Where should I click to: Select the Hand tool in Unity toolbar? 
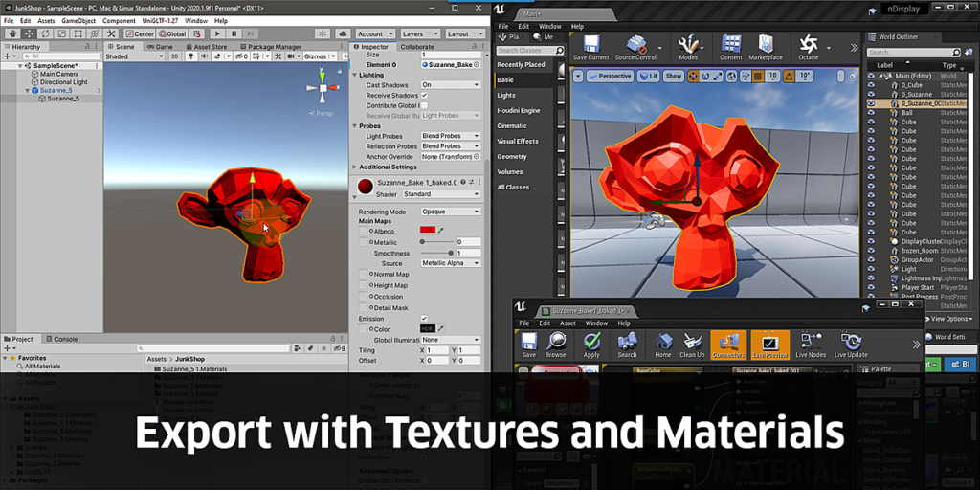12,33
